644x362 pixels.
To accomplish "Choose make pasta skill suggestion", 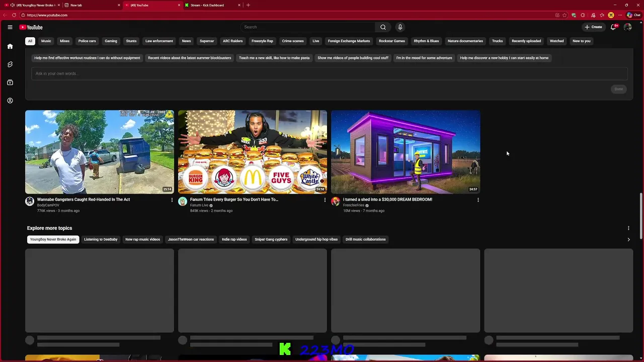I will pos(274,58).
